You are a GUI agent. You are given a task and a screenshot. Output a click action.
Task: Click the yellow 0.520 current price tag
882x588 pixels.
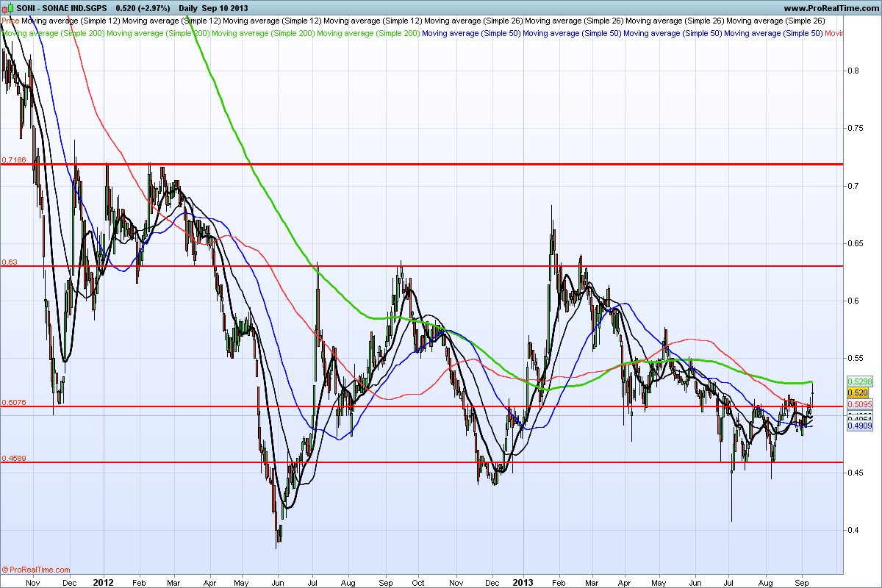[857, 393]
